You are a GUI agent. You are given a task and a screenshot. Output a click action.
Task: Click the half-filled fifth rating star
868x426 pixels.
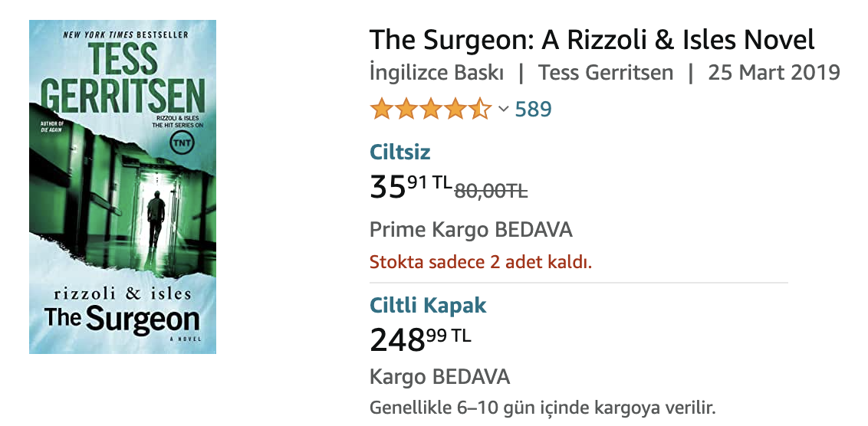[x=480, y=110]
